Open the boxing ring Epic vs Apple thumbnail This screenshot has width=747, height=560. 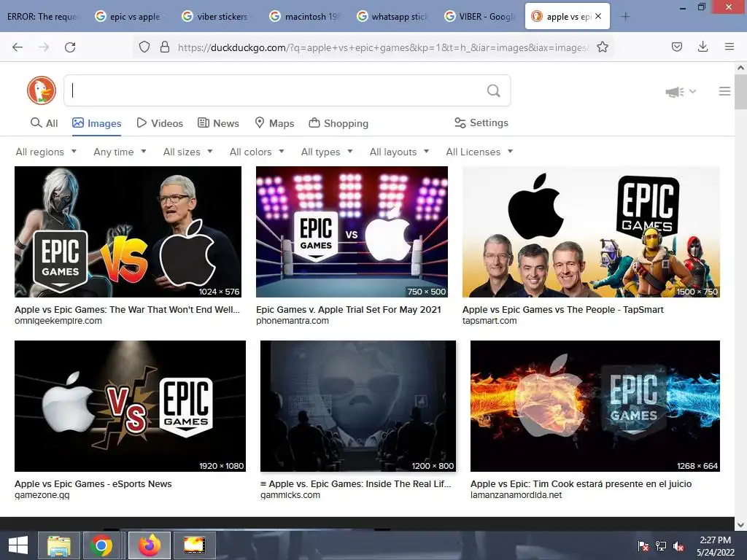pos(352,232)
